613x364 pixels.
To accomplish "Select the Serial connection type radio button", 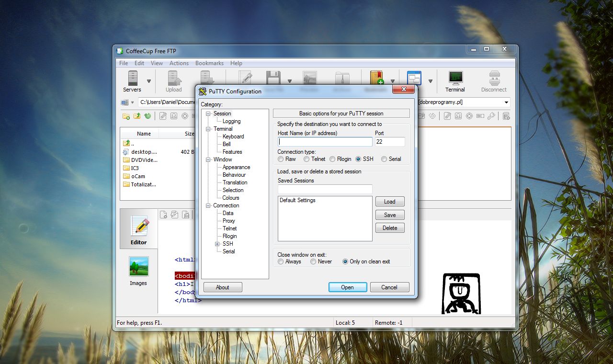I will tap(384, 159).
